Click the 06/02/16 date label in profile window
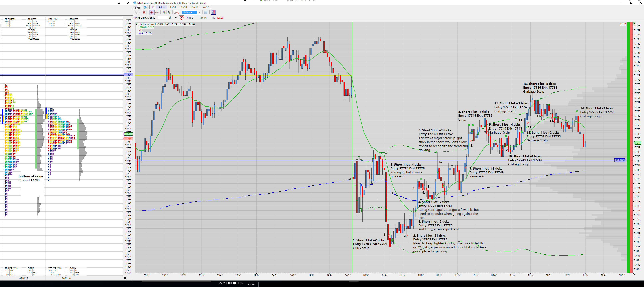Image resolution: width=644 pixels, height=287 pixels. [x=66, y=278]
